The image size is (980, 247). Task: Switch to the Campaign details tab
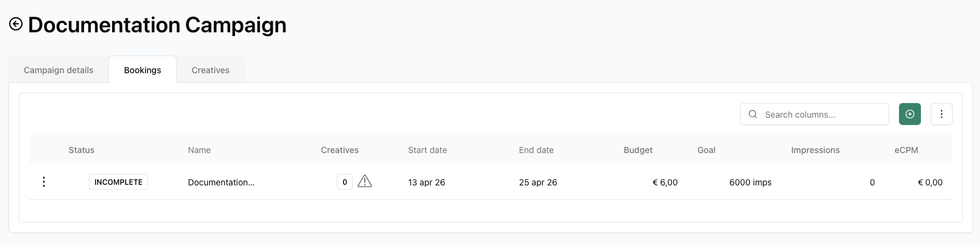tap(58, 70)
